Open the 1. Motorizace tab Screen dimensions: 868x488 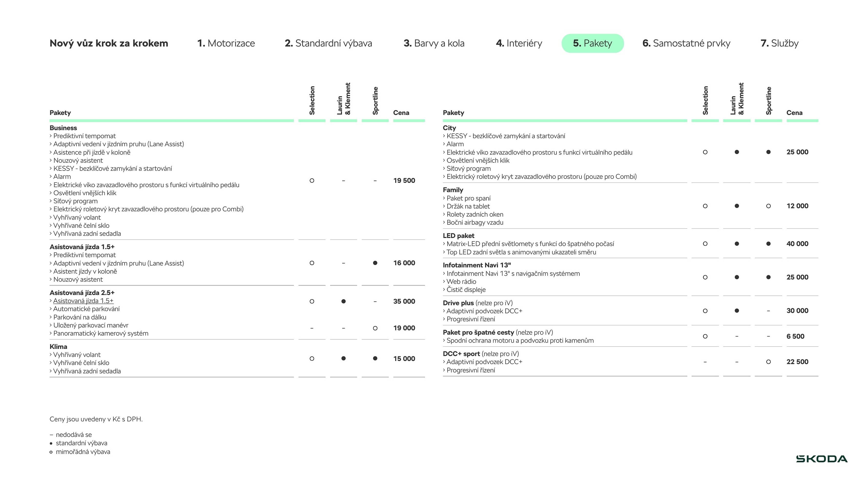click(x=226, y=43)
